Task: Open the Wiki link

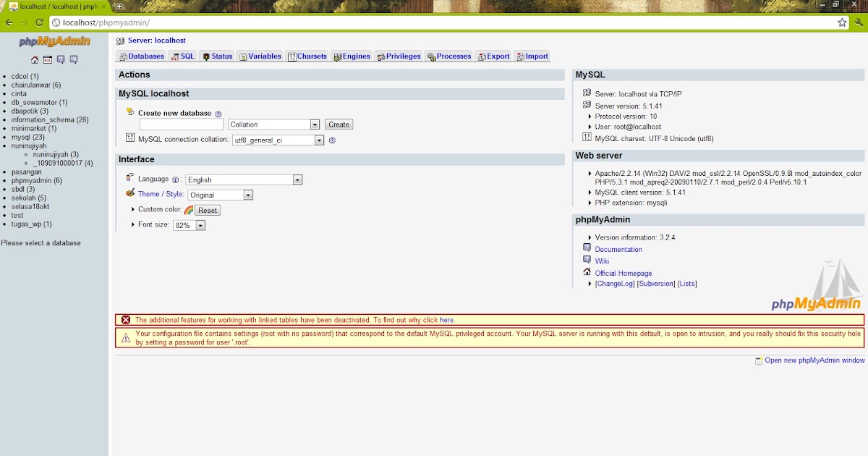Action: coord(602,261)
